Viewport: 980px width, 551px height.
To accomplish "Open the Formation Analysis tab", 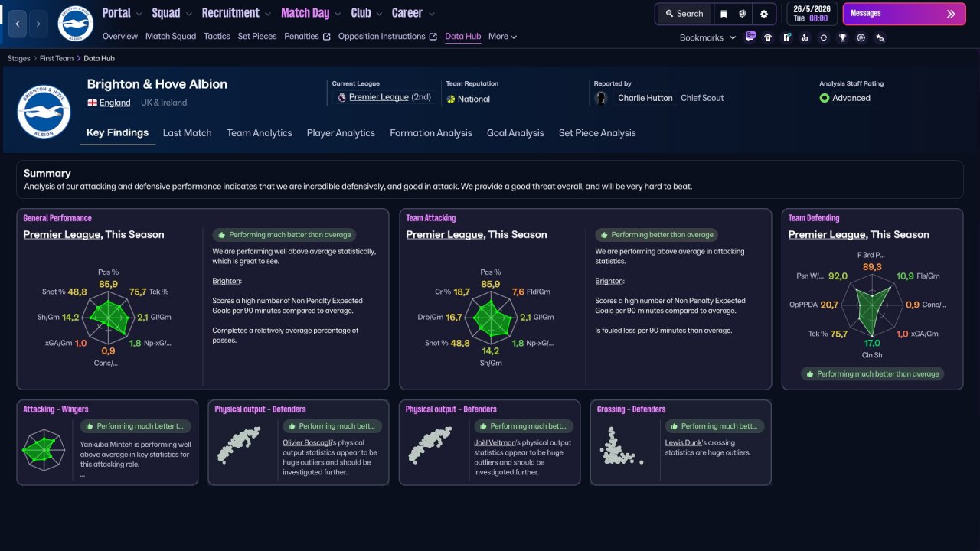I will pyautogui.click(x=431, y=133).
